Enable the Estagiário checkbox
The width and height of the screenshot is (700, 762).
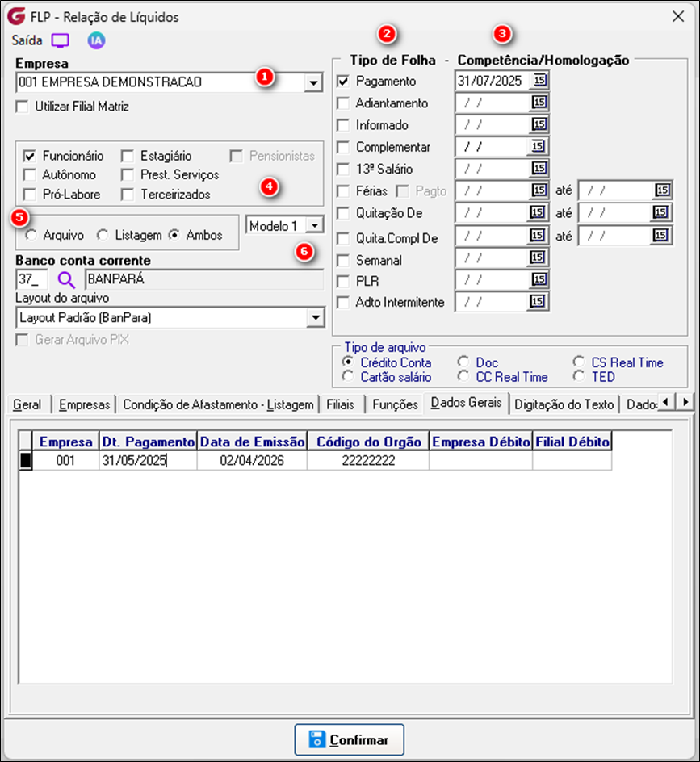coord(128,156)
